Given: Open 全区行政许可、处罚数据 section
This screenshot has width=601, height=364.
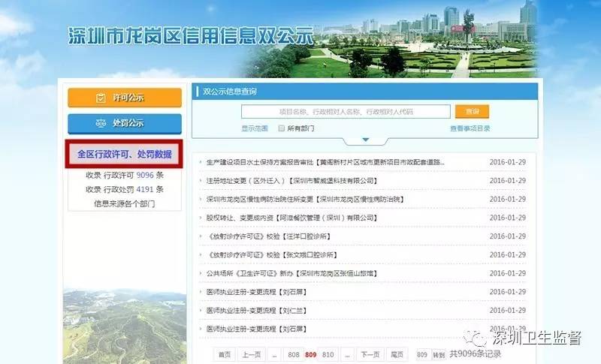Looking at the screenshot, I should pyautogui.click(x=124, y=154).
